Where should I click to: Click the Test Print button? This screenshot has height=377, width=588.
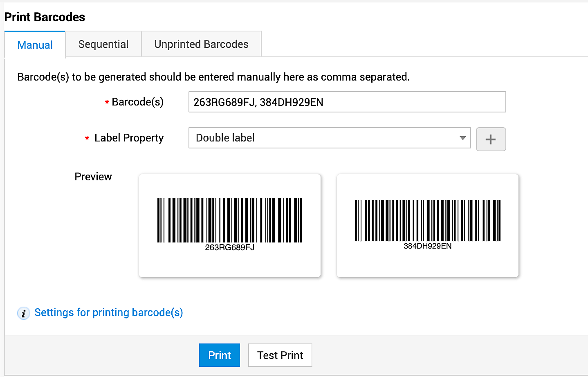coord(280,355)
